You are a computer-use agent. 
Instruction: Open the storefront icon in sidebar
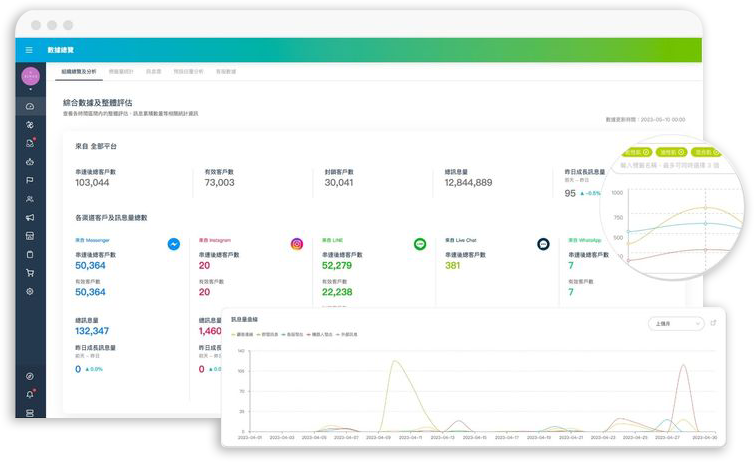point(30,236)
